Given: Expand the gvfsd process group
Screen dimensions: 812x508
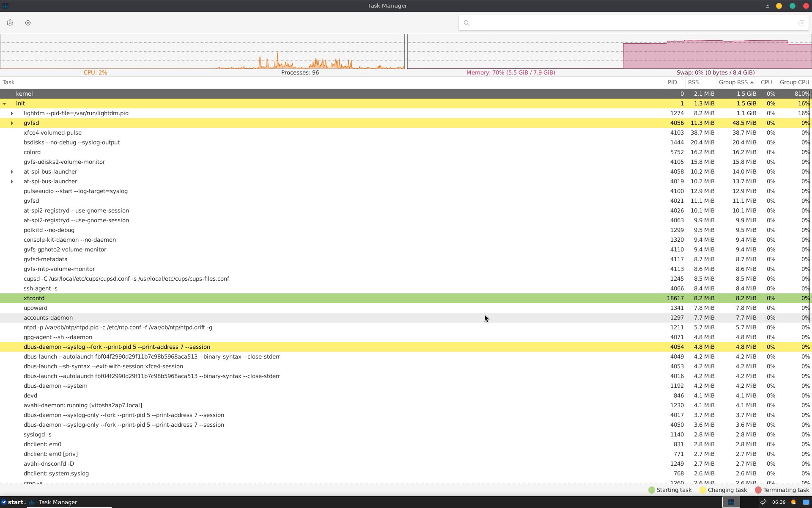Looking at the screenshot, I should 12,123.
